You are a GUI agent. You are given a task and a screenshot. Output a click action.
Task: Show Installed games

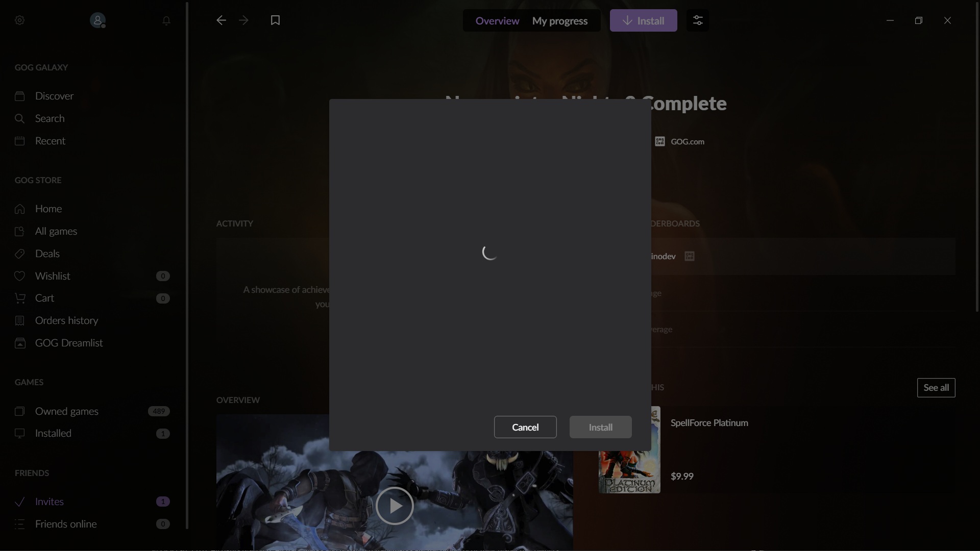point(53,433)
